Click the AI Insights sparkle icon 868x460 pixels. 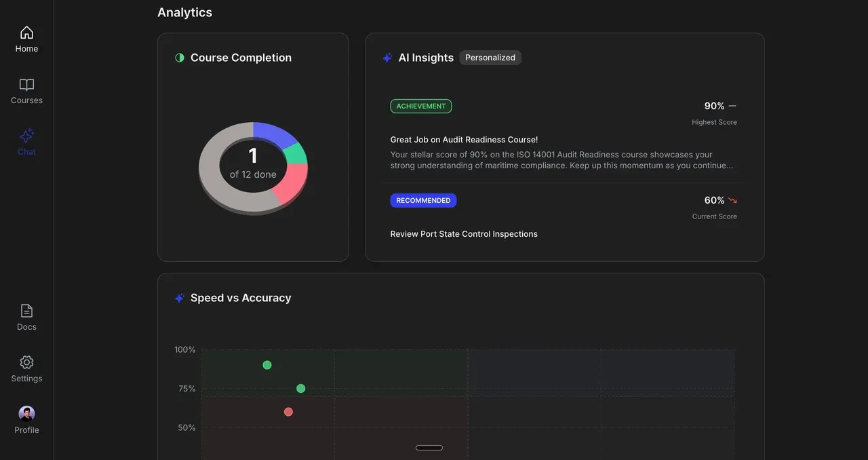387,58
